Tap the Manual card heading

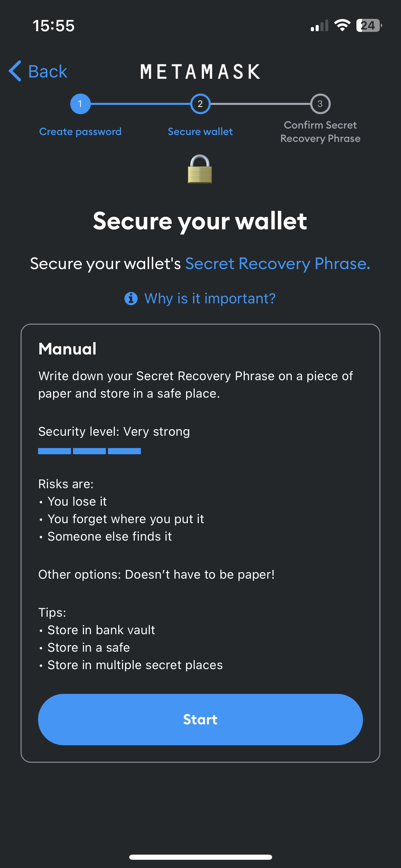tap(68, 349)
